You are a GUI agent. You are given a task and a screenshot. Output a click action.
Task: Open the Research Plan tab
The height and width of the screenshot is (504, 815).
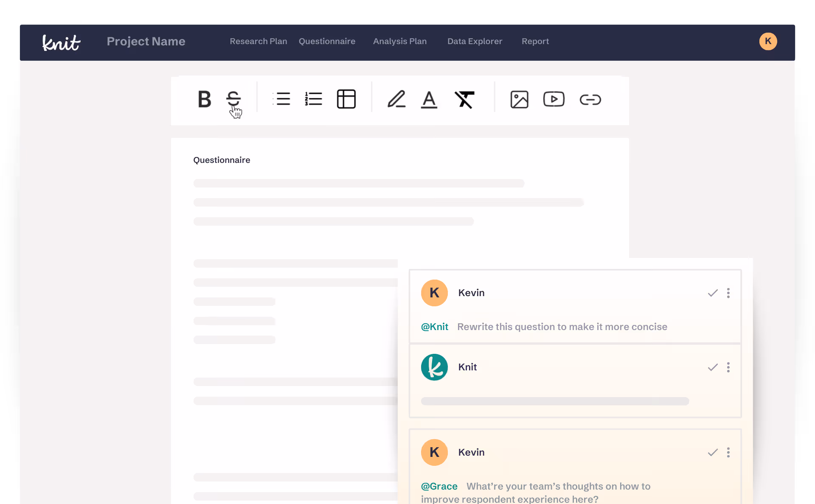click(259, 41)
